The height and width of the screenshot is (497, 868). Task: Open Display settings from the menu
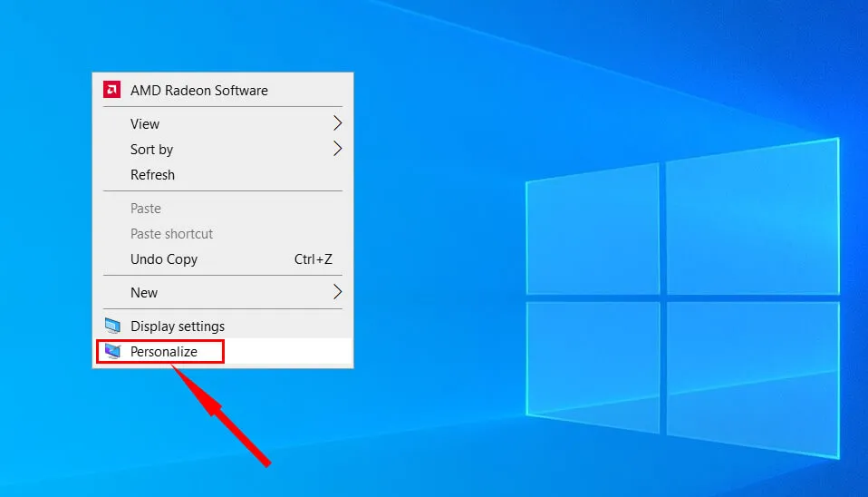tap(178, 326)
